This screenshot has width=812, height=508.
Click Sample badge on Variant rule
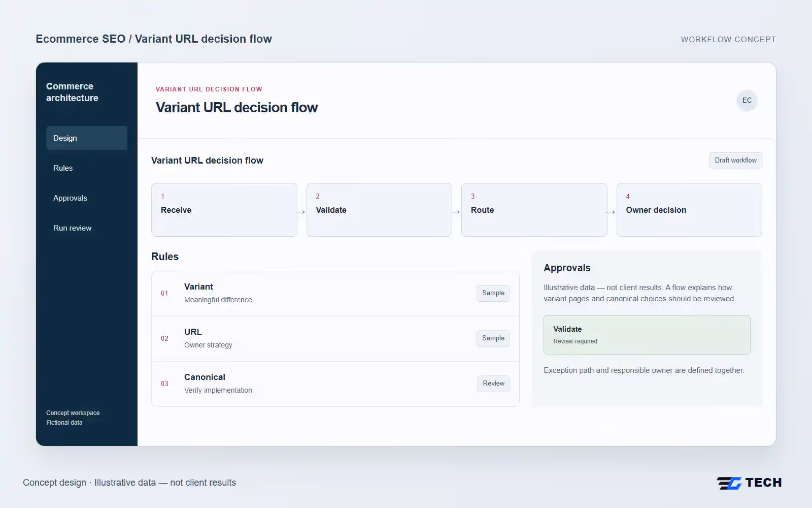(493, 293)
